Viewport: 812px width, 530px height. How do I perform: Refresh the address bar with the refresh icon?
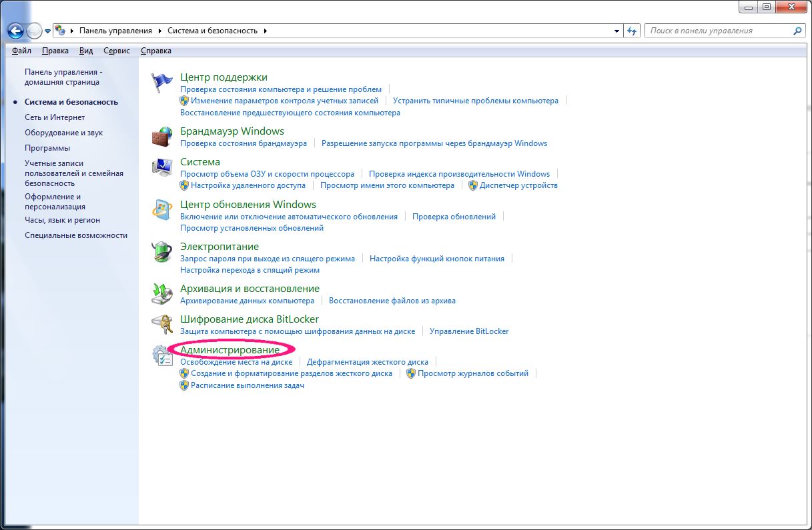pos(633,31)
